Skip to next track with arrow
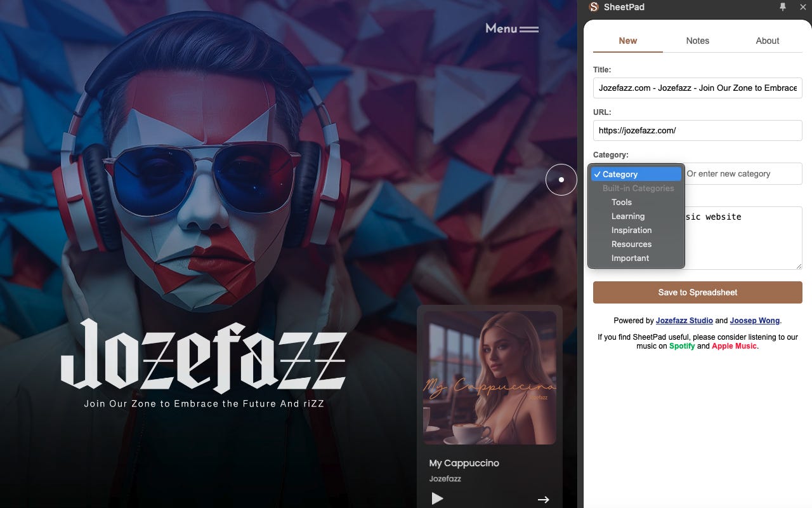The width and height of the screenshot is (812, 508). (543, 500)
